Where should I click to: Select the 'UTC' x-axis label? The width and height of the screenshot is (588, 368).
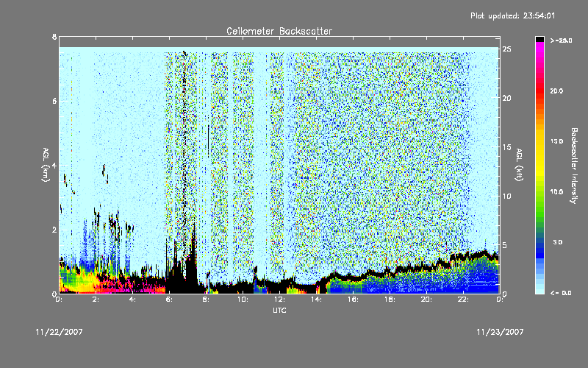pos(279,310)
